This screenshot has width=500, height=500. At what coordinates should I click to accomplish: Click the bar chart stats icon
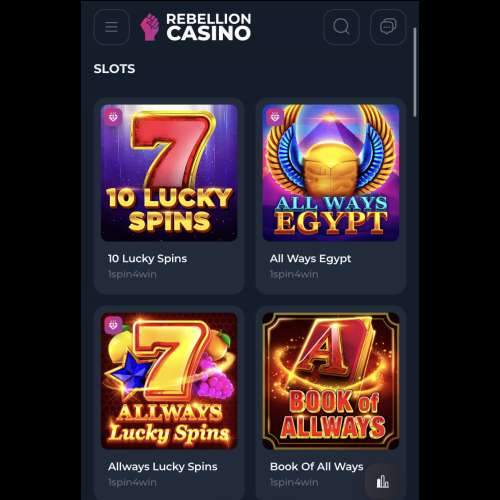[383, 481]
